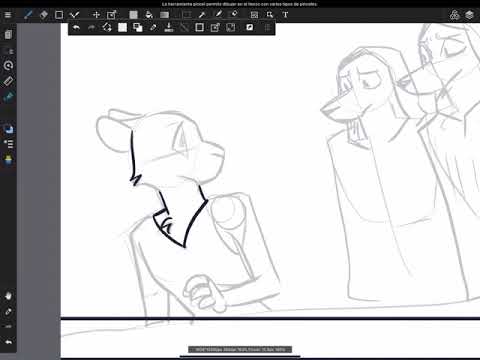The height and width of the screenshot is (360, 480).
Task: Open the shortcut bar settings handle
Action: click(x=268, y=27)
